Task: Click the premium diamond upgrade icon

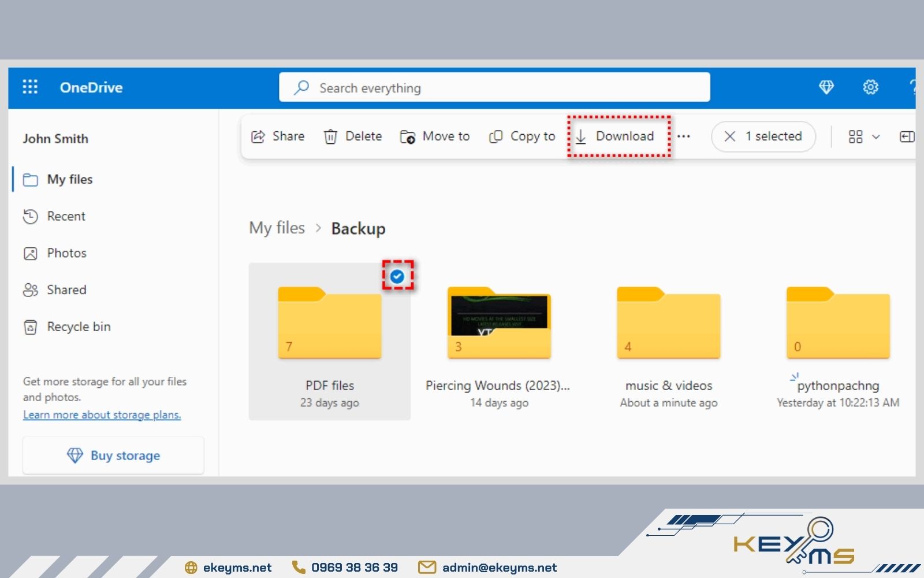Action: coord(827,87)
